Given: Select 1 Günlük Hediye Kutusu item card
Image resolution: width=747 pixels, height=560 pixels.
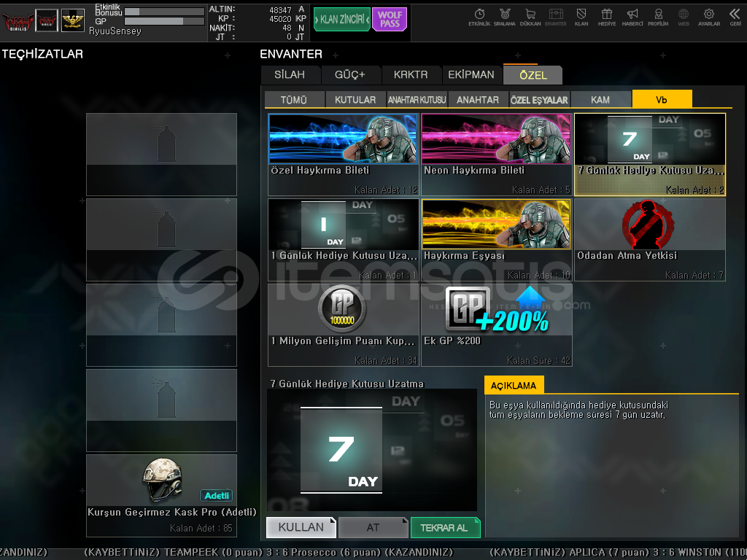Looking at the screenshot, I should click(344, 239).
